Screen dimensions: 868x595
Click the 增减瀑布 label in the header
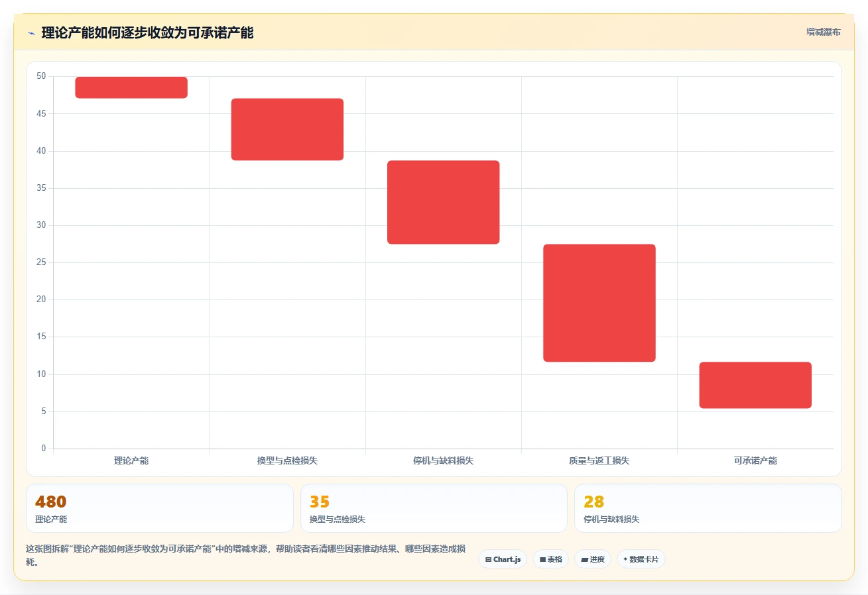[823, 32]
